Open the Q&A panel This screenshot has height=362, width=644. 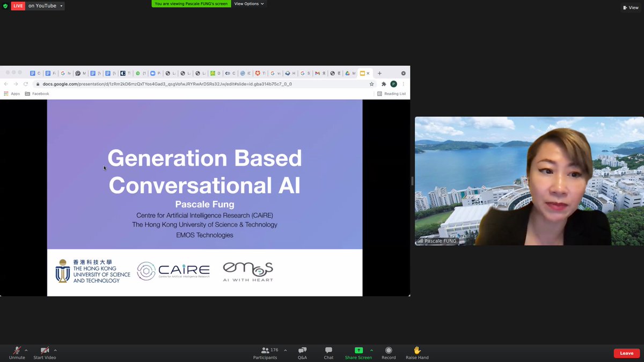[x=302, y=353]
